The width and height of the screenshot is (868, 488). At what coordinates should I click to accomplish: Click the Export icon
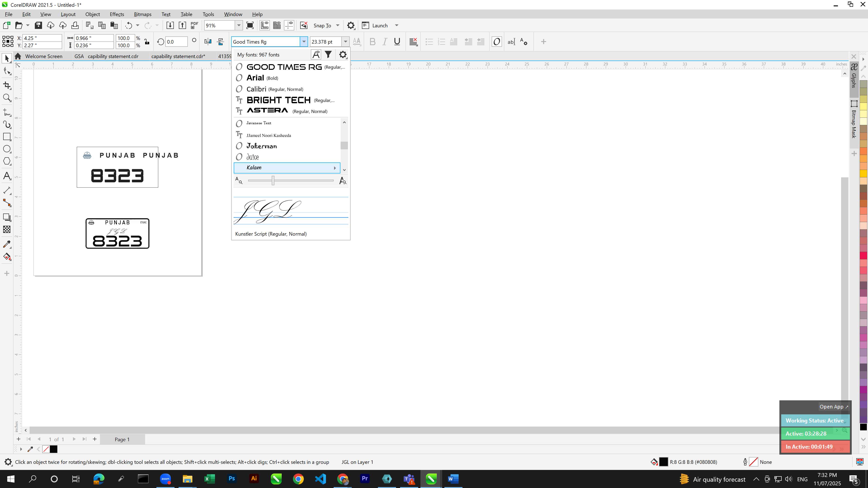click(182, 25)
